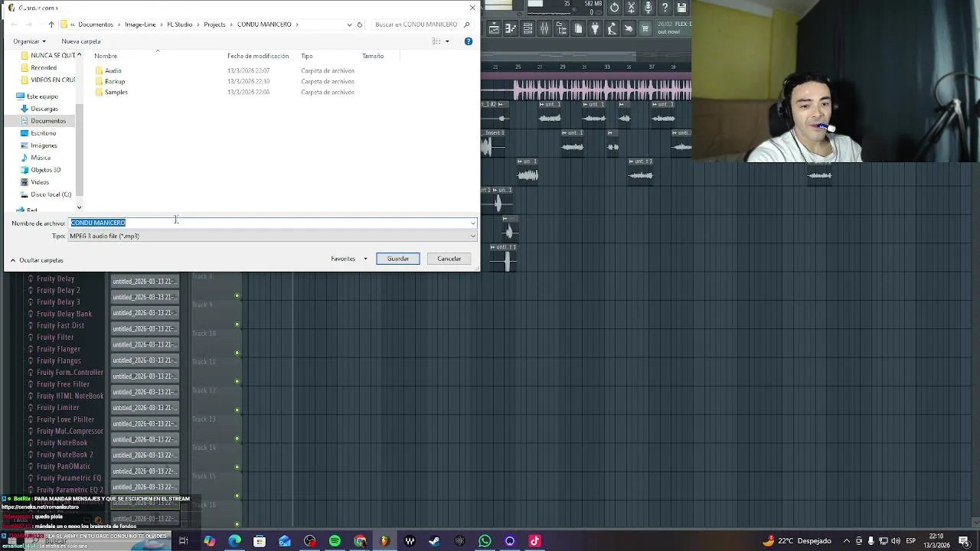Select Este equipo in the navigation pane
The image size is (980, 551).
[42, 96]
